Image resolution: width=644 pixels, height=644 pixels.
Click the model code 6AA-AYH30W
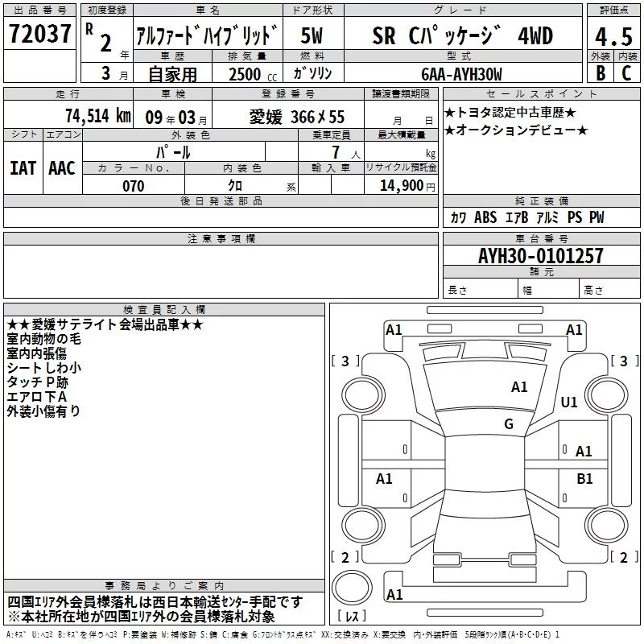461,74
